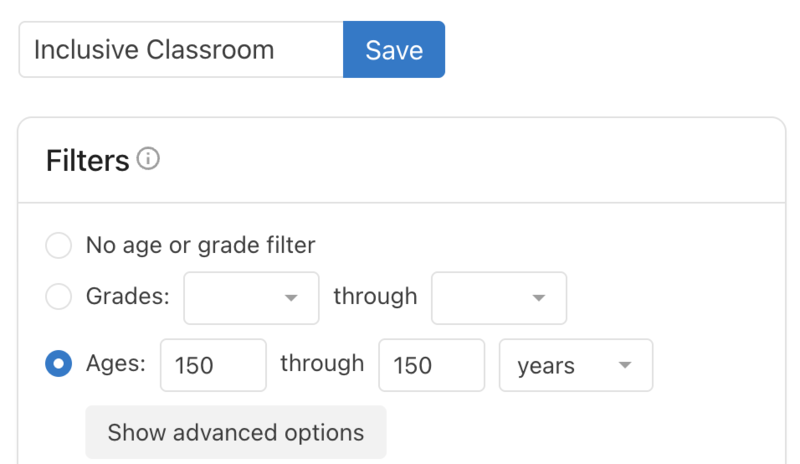Focus the Inclusive Classroom name field
The height and width of the screenshot is (464, 800).
180,50
